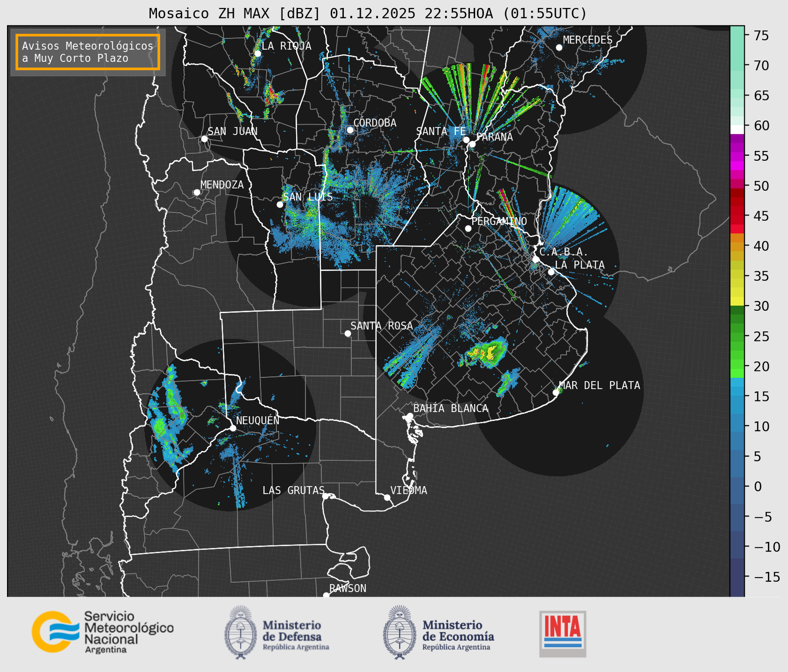The height and width of the screenshot is (672, 788).
Task: Click the INTA logo
Action: point(563,634)
